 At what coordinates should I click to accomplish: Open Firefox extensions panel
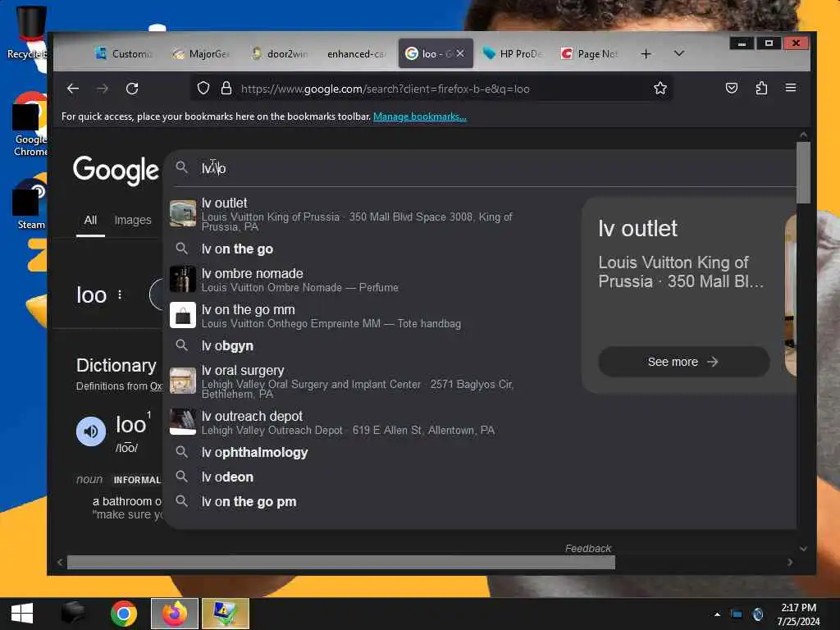pos(761,89)
